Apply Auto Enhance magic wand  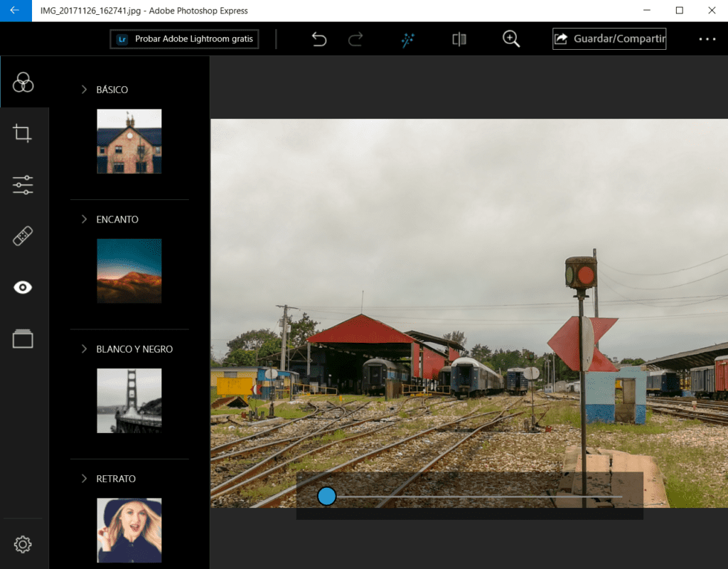pos(407,40)
